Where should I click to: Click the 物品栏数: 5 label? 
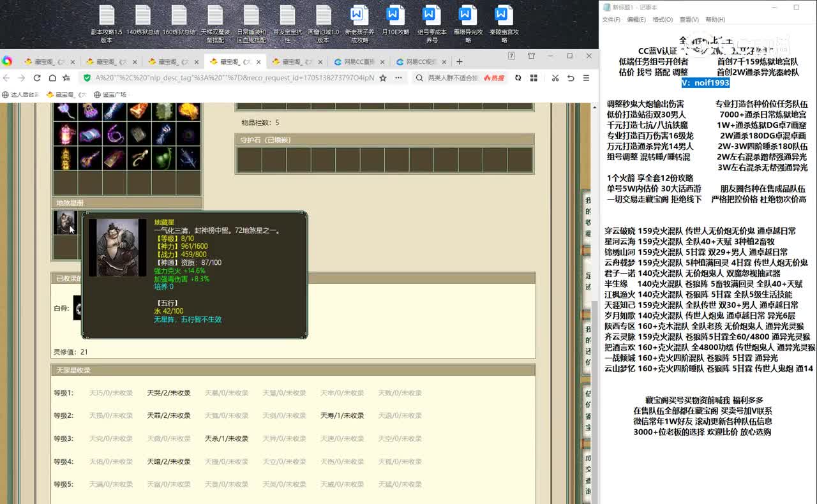pos(260,122)
